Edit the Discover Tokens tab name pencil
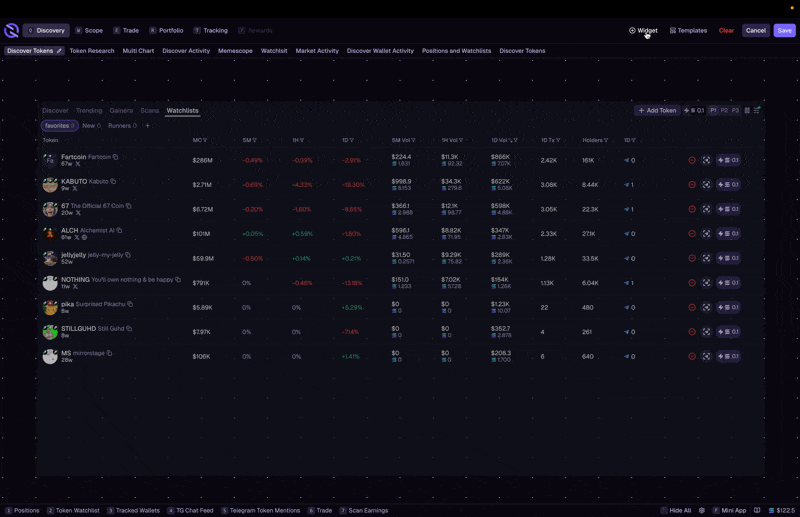 59,51
